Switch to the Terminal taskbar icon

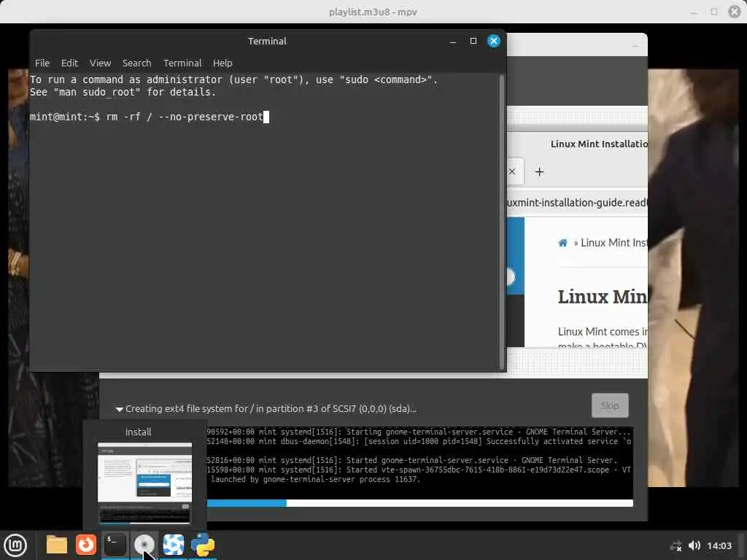click(115, 545)
